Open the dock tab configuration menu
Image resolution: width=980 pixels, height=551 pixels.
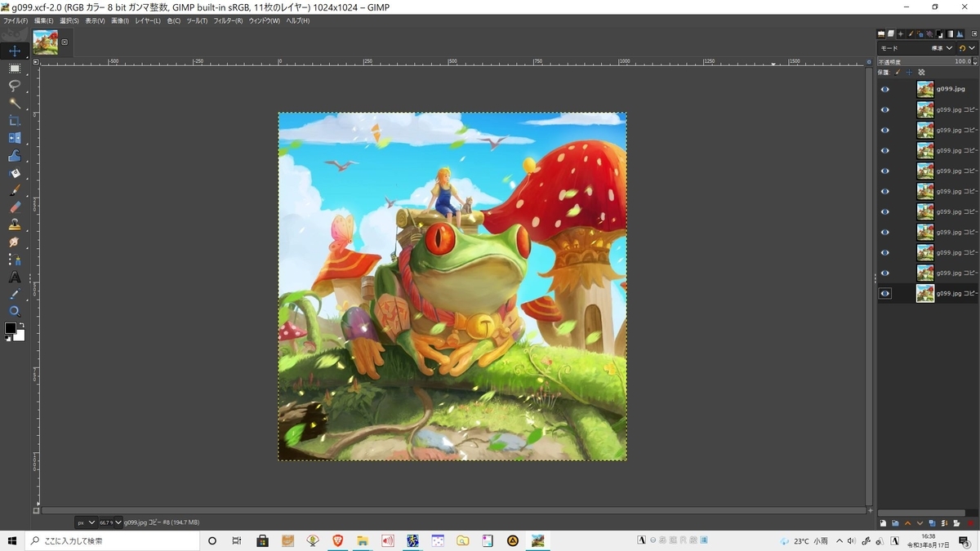[973, 34]
